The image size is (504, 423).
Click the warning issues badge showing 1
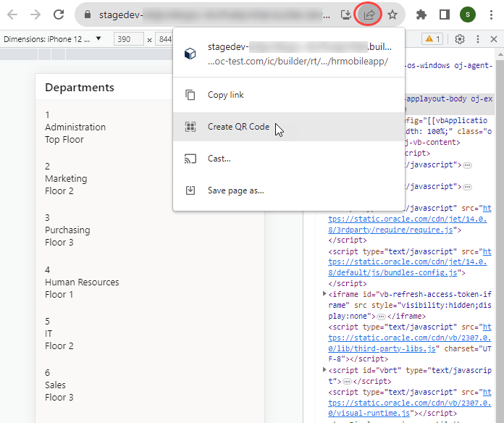(432, 39)
